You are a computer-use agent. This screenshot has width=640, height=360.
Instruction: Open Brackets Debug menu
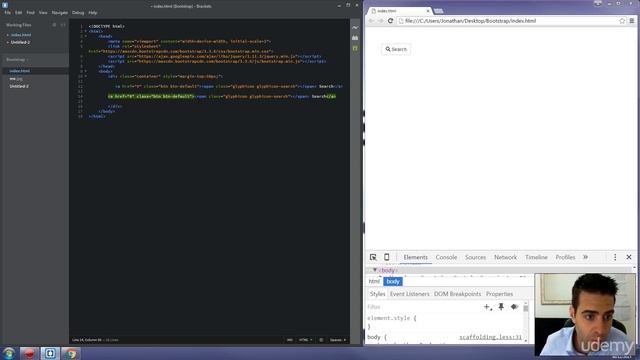click(x=78, y=13)
